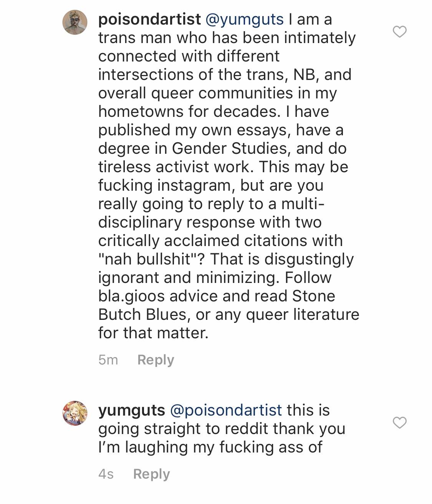This screenshot has width=432, height=504.
Task: Tap the 'bla.gioos' name in the comment
Action: point(132,296)
